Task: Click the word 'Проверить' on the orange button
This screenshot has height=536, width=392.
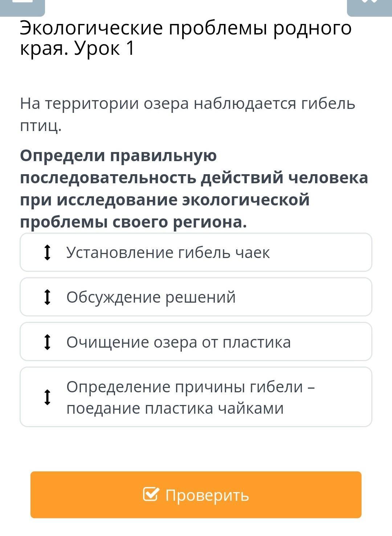Action: 207,495
